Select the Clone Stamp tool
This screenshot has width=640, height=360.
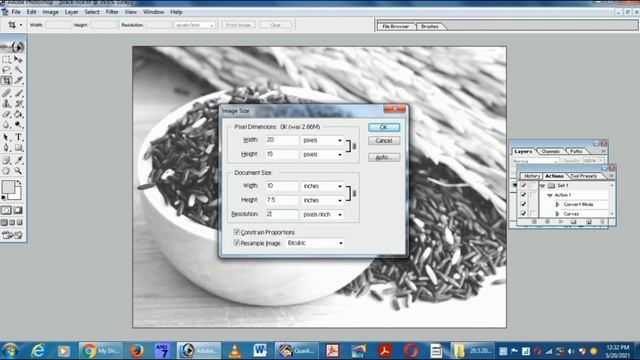point(6,104)
